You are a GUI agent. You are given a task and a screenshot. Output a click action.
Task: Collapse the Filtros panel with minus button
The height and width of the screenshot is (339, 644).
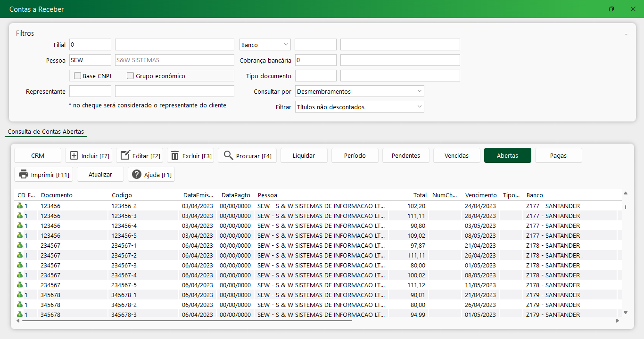point(626,34)
